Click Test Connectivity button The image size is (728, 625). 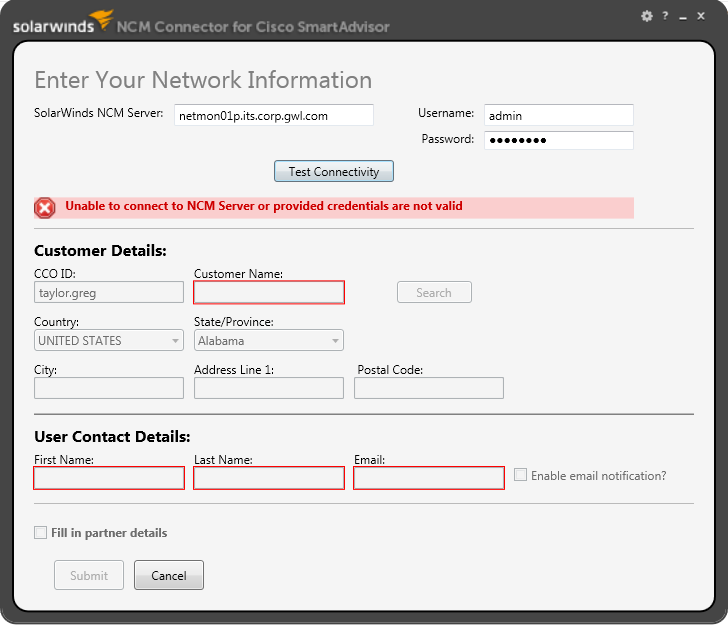point(334,171)
